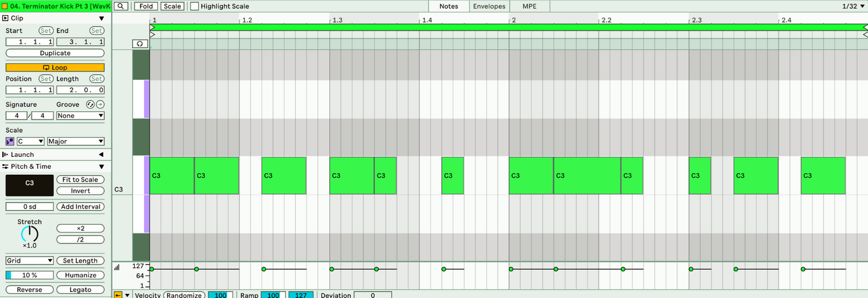Image resolution: width=868 pixels, height=298 pixels.
Task: Toggle the Fold button
Action: 145,6
